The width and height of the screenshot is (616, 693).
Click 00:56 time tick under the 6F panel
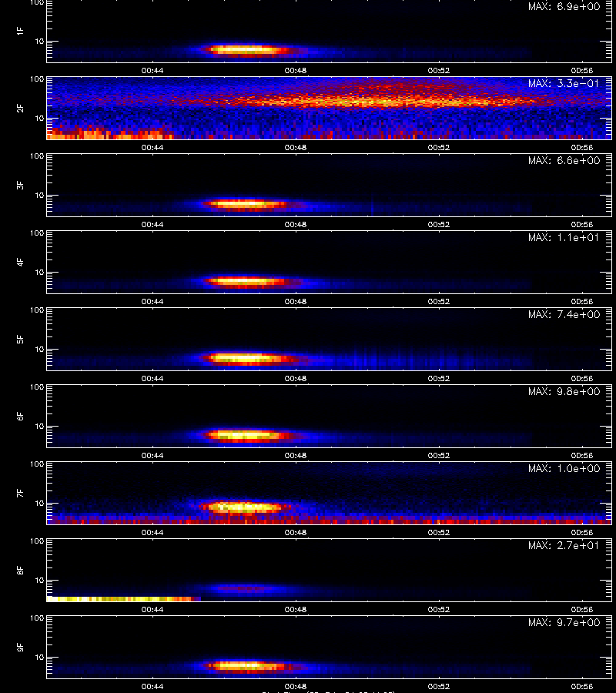coord(582,455)
